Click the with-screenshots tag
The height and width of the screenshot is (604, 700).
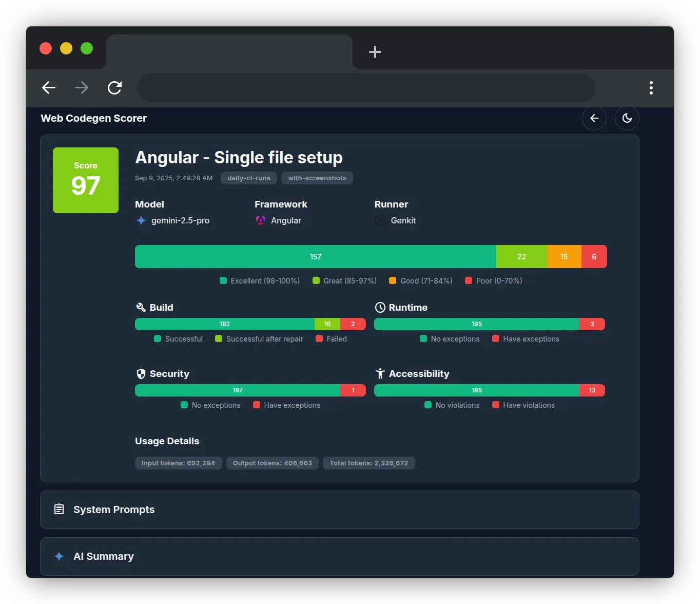point(317,178)
